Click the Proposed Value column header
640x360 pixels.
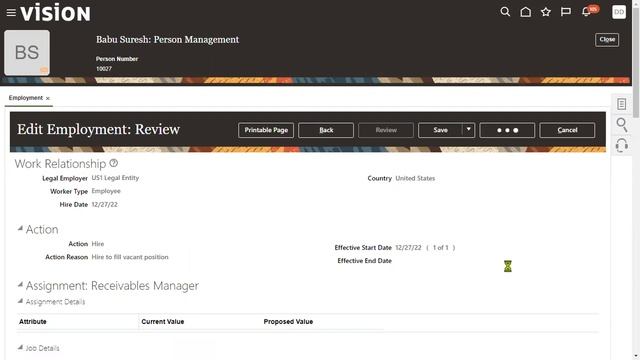tap(288, 322)
